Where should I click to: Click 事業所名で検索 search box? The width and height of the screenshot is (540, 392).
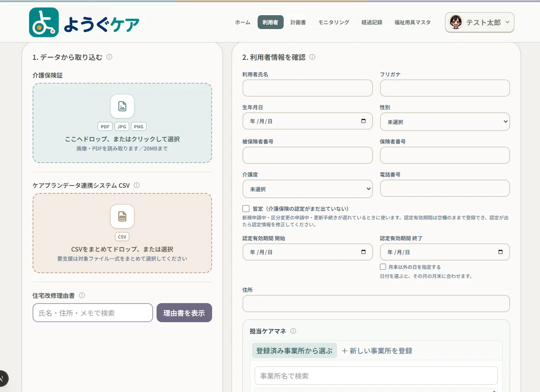[x=376, y=376]
